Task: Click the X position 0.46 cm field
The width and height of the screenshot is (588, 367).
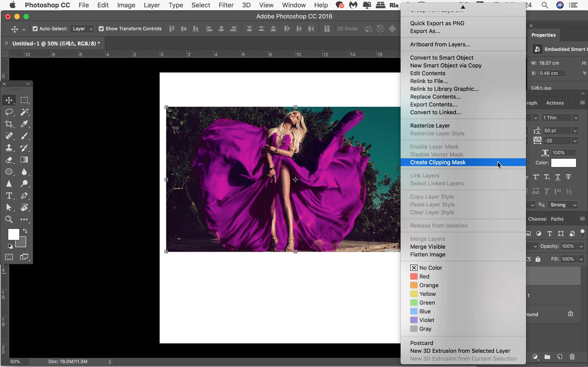Action: point(552,73)
